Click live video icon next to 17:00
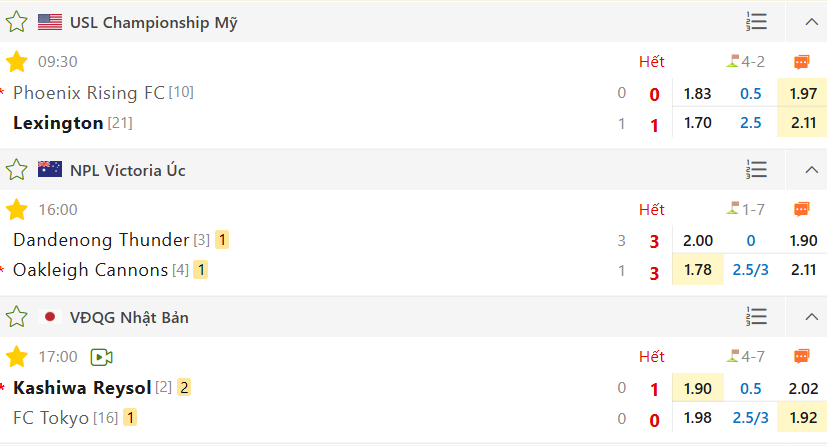Image resolution: width=827 pixels, height=446 pixels. [x=101, y=357]
